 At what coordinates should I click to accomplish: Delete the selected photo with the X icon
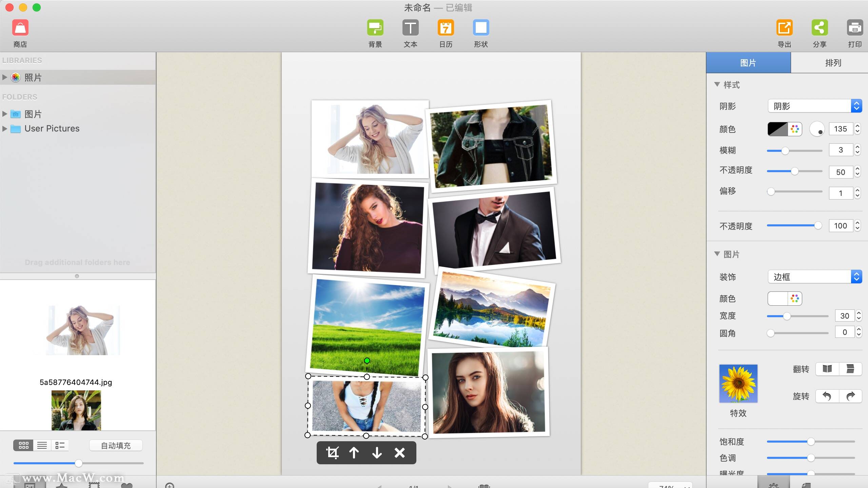(x=400, y=453)
